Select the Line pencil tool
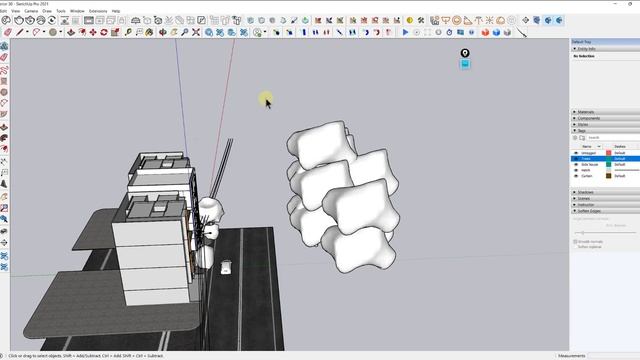 20,32
